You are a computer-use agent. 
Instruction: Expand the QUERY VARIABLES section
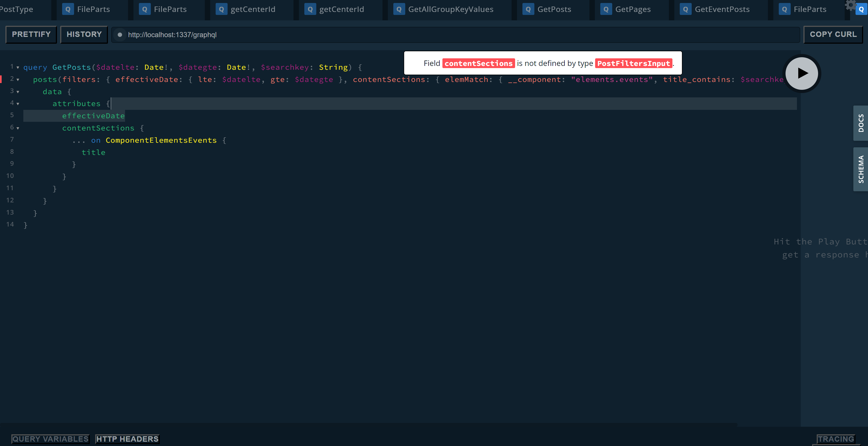coord(50,439)
